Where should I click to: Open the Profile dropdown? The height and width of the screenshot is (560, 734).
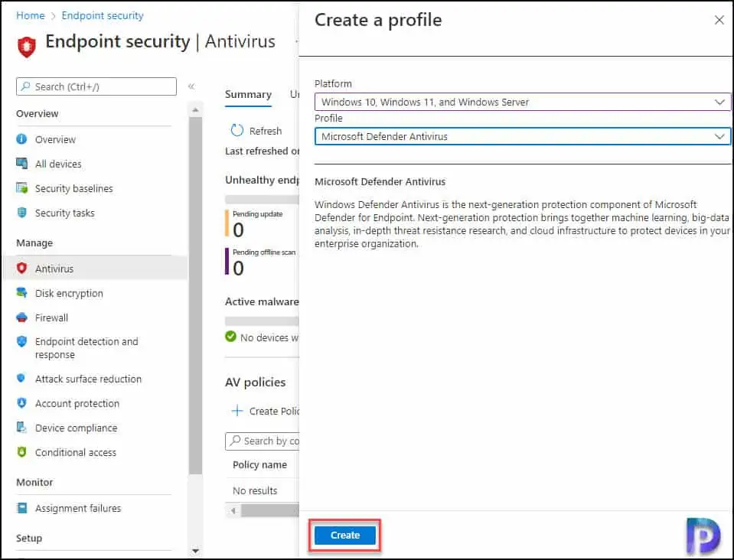click(523, 136)
